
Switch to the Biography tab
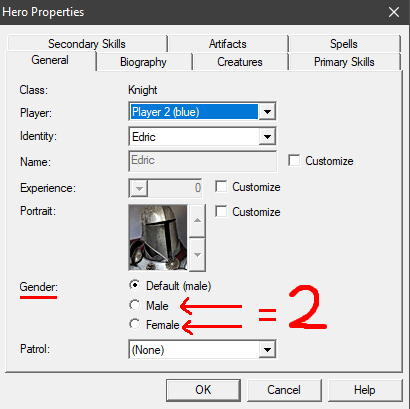143,62
